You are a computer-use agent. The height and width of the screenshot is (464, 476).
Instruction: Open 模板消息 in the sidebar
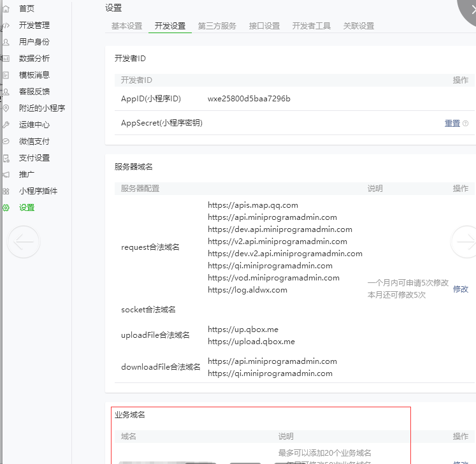[x=34, y=75]
